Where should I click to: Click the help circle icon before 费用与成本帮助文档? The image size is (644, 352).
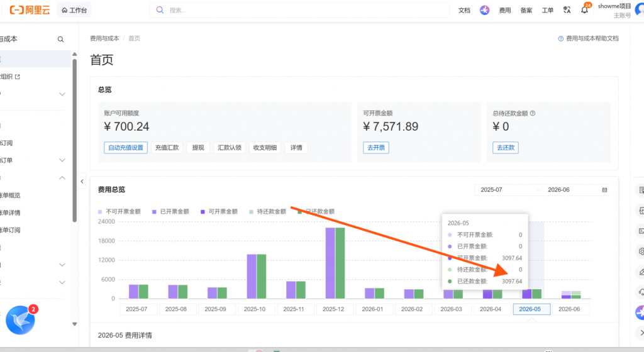click(560, 38)
